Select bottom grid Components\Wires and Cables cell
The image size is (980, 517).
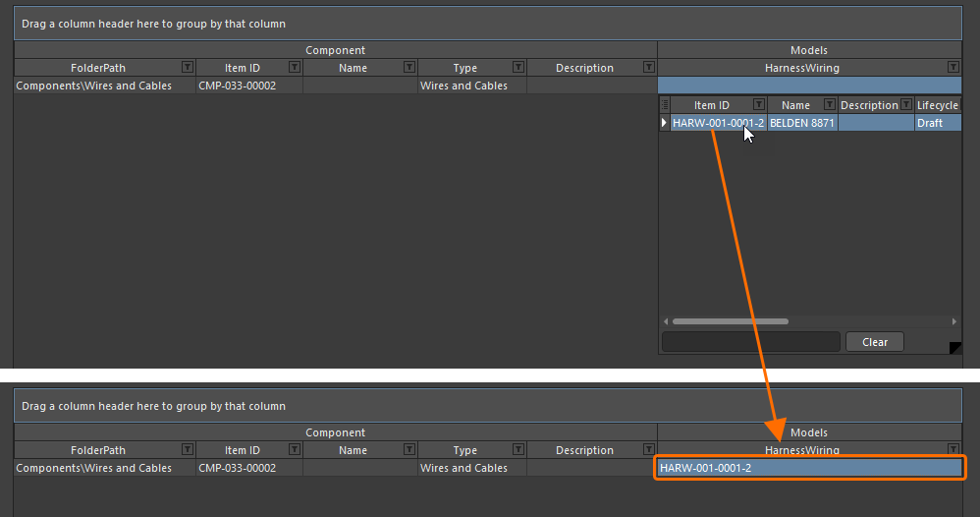(x=105, y=468)
